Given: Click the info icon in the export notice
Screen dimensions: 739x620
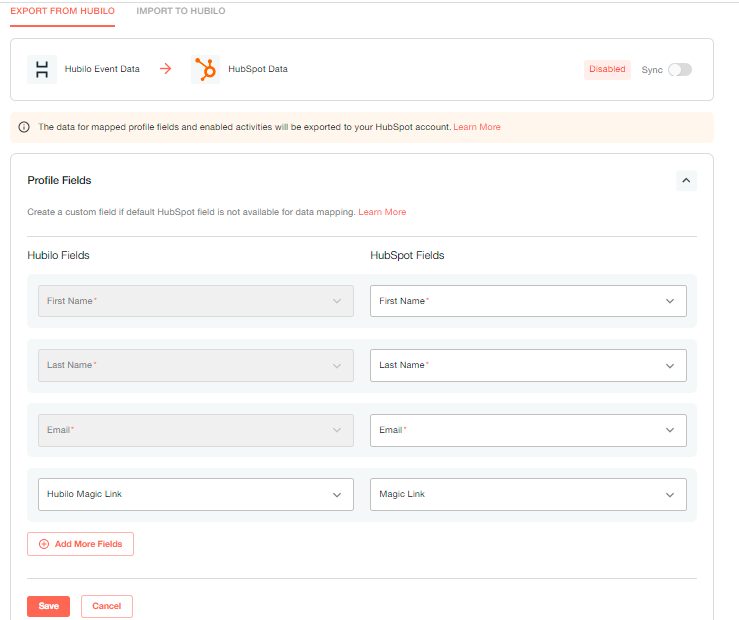Looking at the screenshot, I should coord(24,127).
